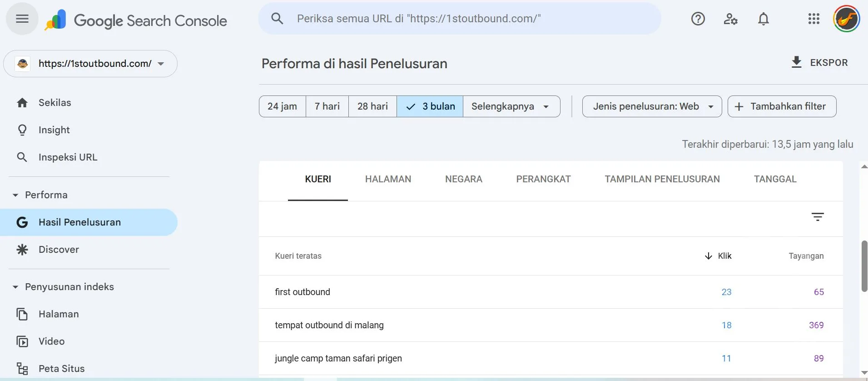
Task: Select the 7 hari date range
Action: tap(327, 106)
